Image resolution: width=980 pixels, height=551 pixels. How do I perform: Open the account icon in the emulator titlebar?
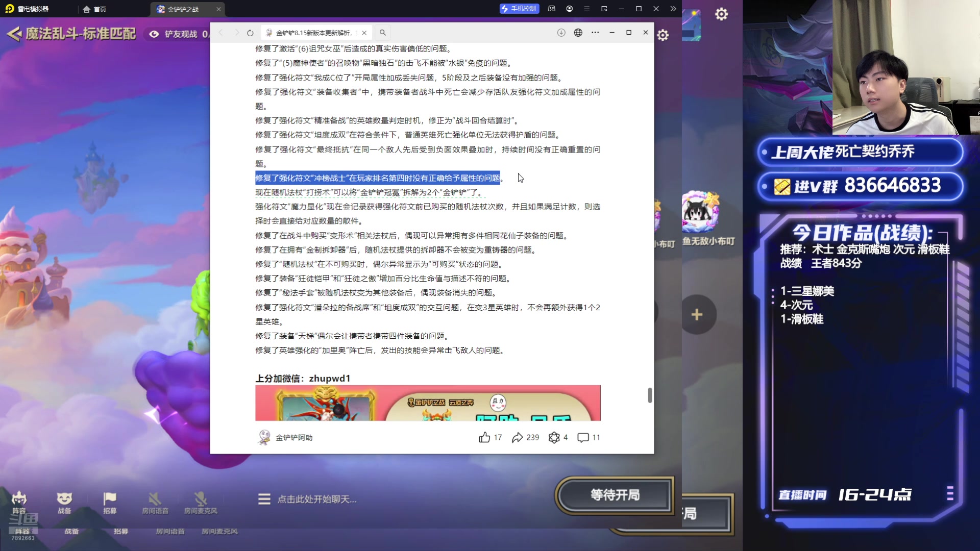[x=569, y=9]
